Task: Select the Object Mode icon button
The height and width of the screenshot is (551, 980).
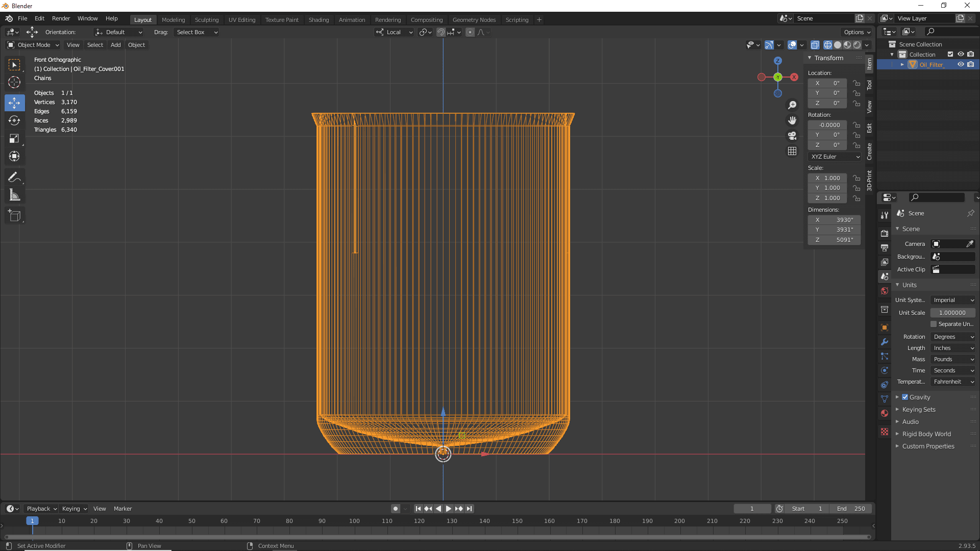Action: tap(10, 44)
